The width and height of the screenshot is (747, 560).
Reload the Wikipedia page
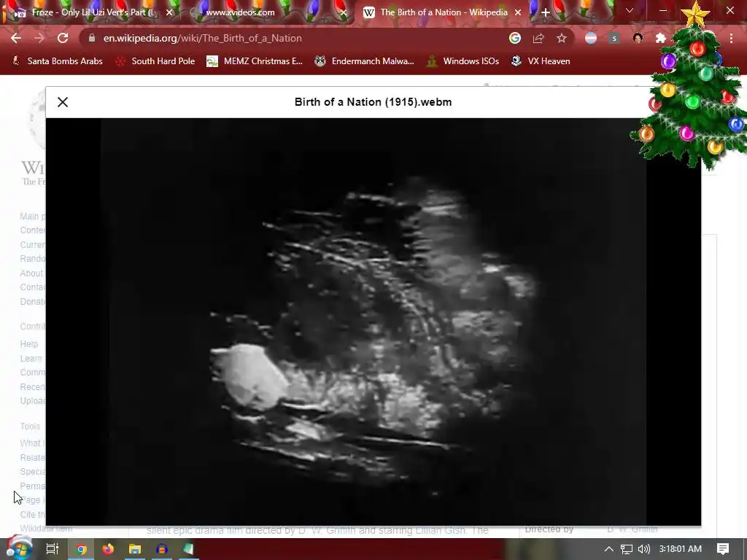click(x=63, y=38)
